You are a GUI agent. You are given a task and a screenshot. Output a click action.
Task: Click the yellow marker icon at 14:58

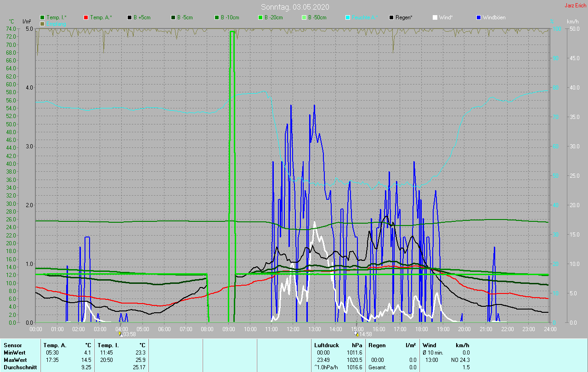tap(356, 334)
